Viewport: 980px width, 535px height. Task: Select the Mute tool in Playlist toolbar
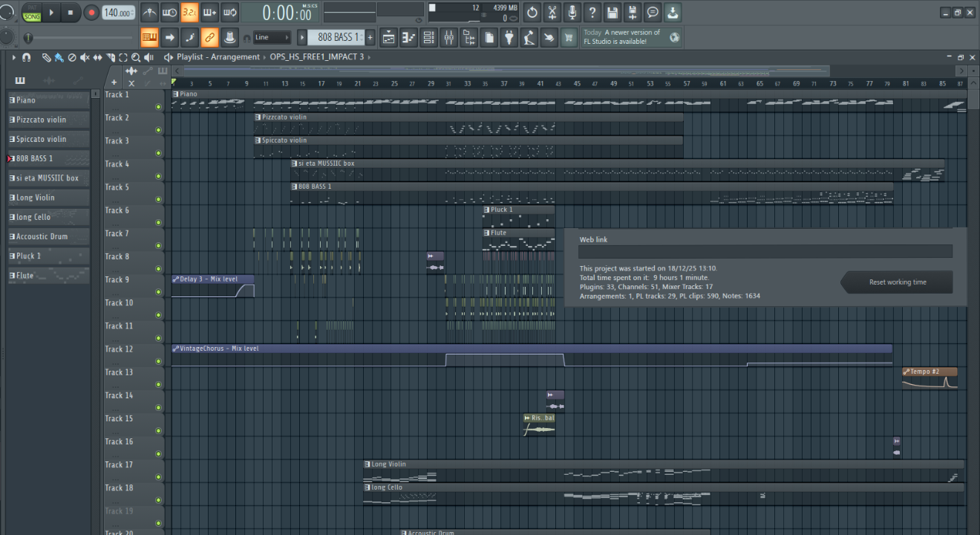click(85, 57)
